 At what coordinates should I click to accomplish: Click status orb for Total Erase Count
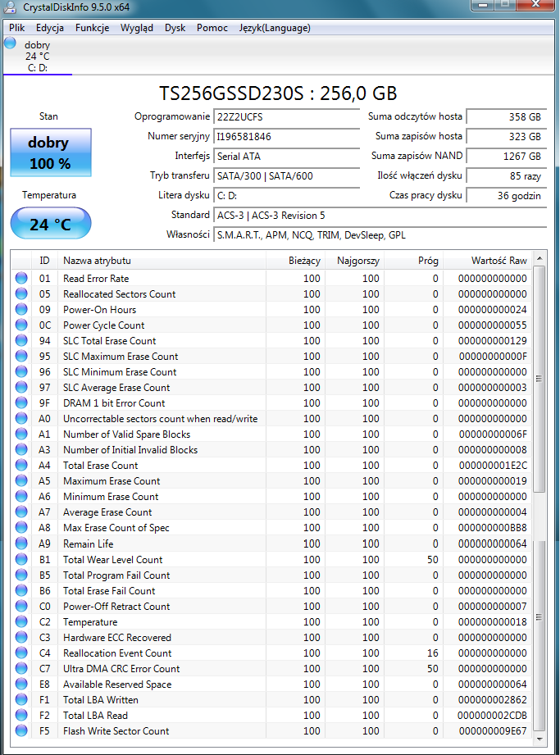coord(21,465)
